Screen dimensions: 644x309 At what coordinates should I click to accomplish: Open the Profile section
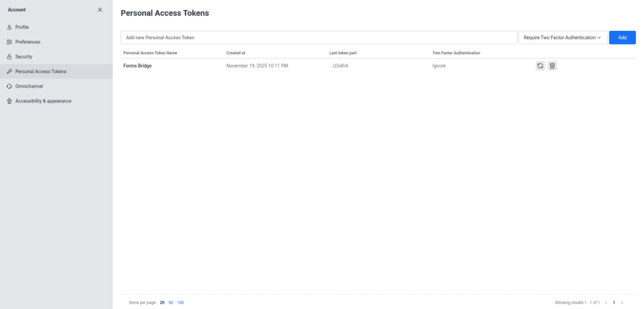point(56,27)
